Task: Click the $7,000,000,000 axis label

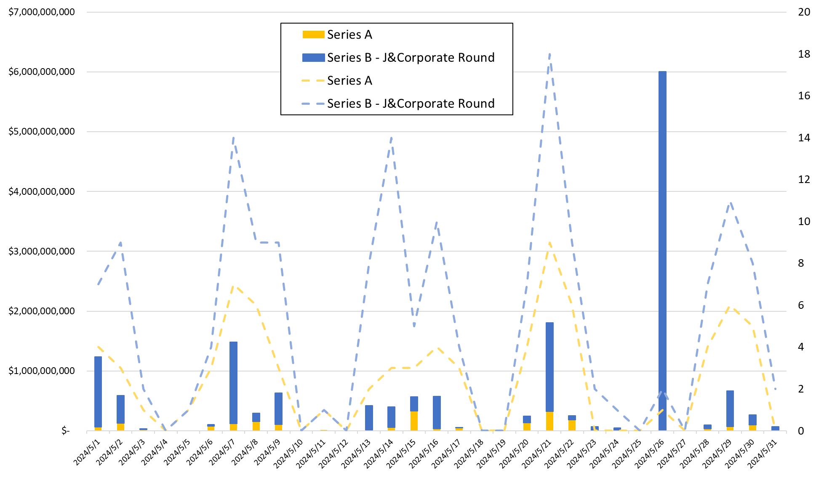Action: [42, 12]
